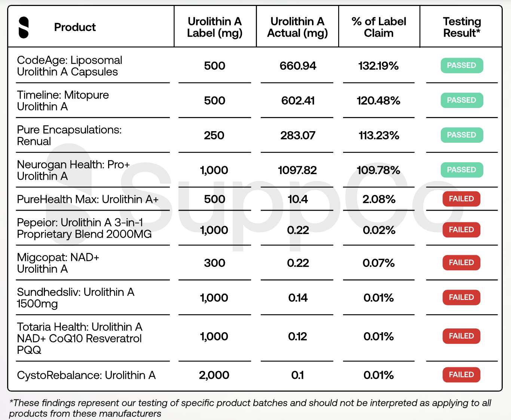
Task: Click the 660.94 actual mg value
Action: pyautogui.click(x=298, y=66)
